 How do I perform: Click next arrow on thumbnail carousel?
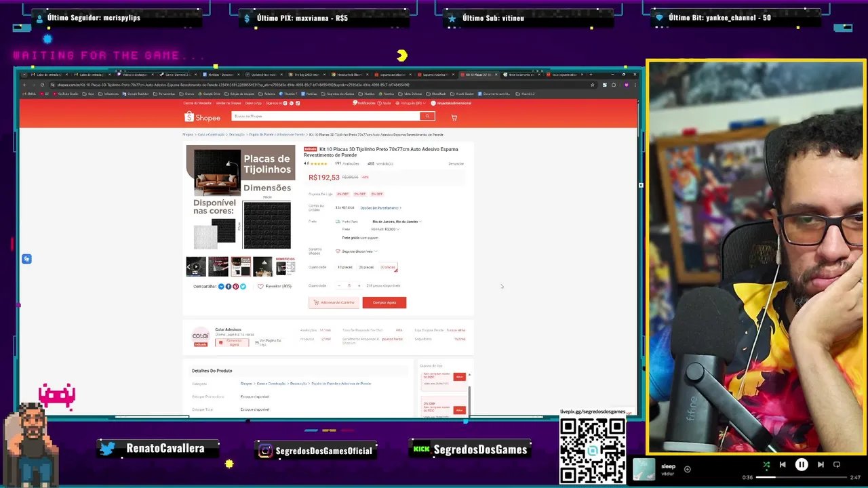[x=292, y=267]
